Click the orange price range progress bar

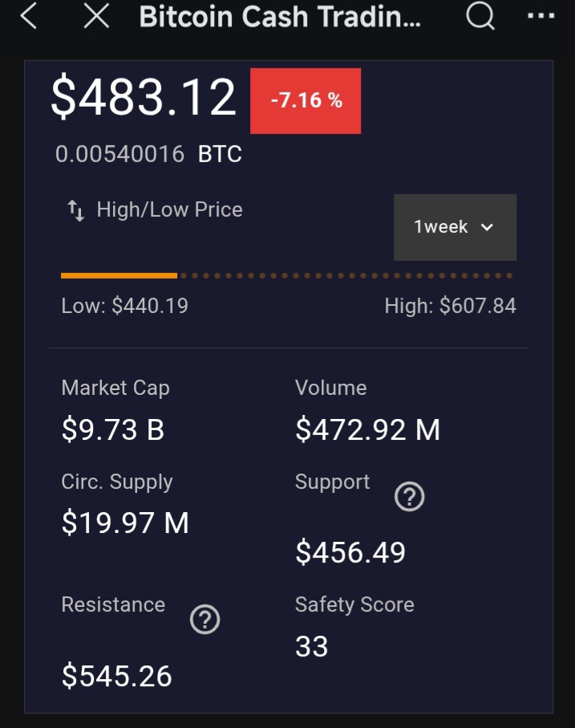click(119, 275)
